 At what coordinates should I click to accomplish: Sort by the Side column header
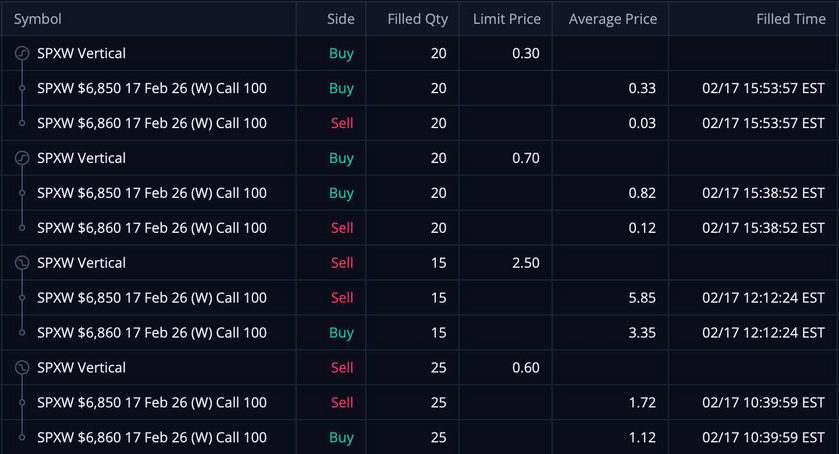point(340,19)
